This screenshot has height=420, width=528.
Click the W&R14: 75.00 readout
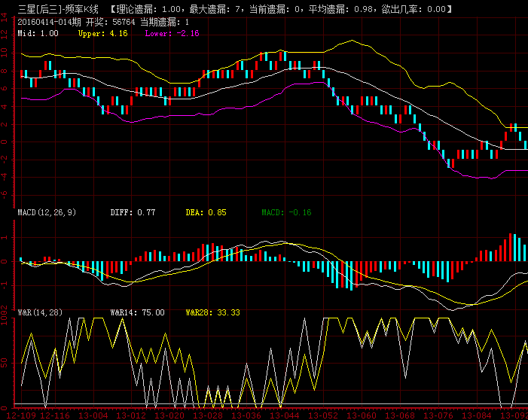click(138, 312)
